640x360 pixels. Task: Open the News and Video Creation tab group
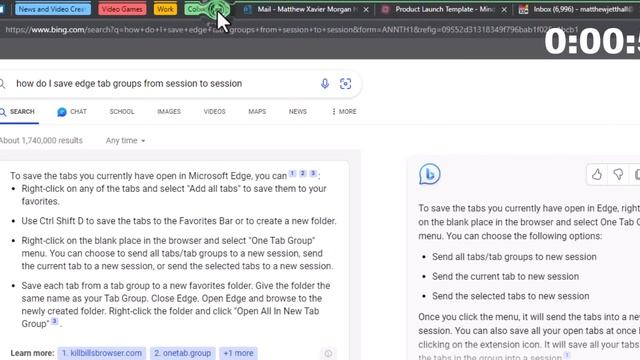pyautogui.click(x=53, y=9)
